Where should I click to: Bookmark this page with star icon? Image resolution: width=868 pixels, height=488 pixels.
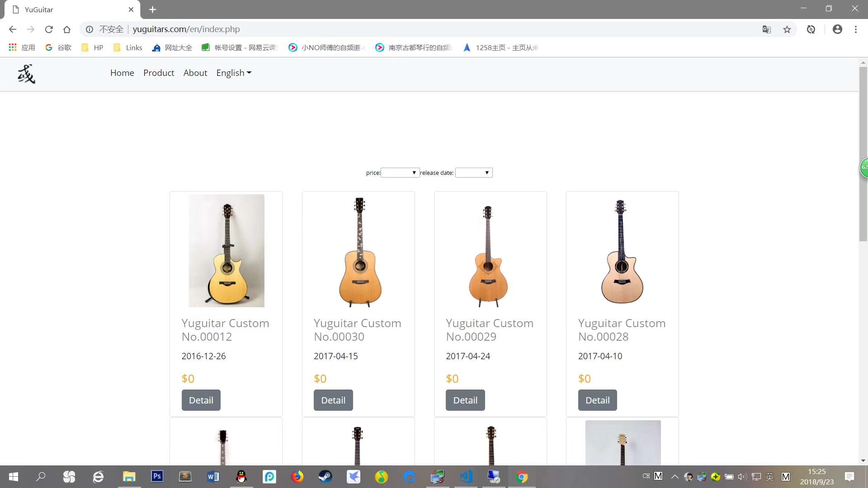coord(787,29)
